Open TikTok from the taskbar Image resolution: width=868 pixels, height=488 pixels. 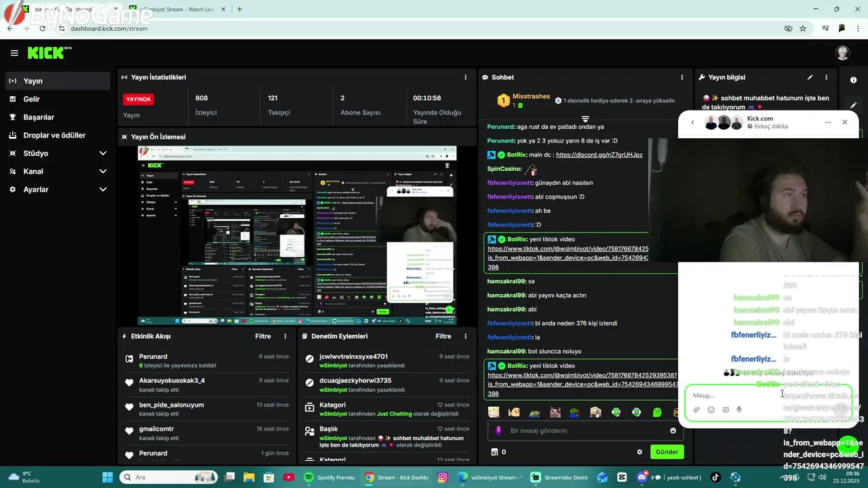tap(715, 477)
